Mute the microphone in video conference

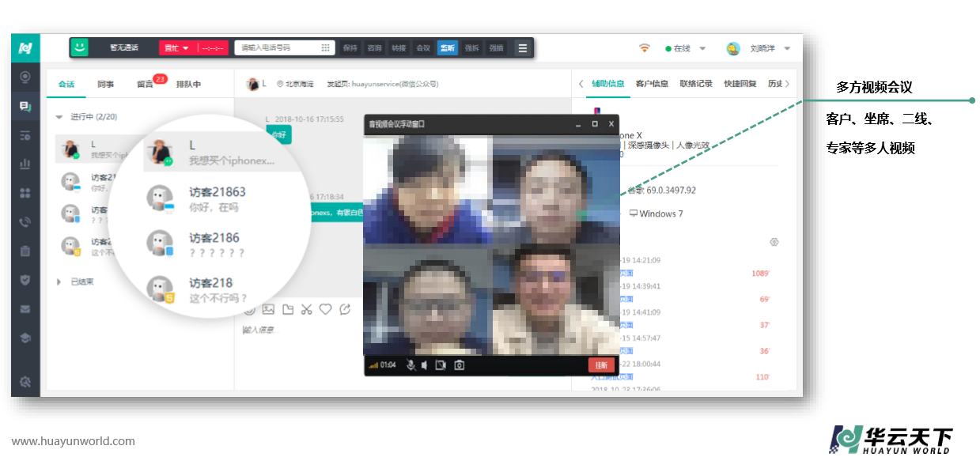coord(411,365)
